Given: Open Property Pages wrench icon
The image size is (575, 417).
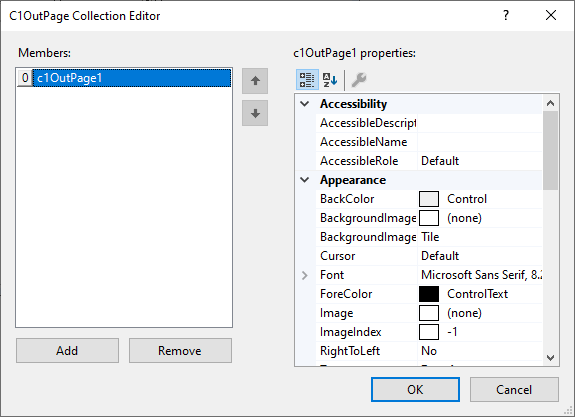Looking at the screenshot, I should [359, 80].
